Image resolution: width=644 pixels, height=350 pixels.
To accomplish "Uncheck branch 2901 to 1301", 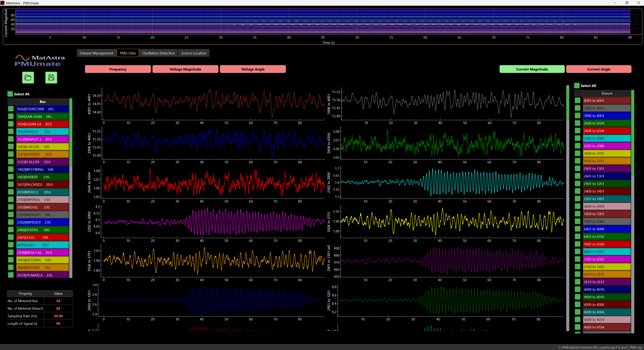I will (578, 169).
